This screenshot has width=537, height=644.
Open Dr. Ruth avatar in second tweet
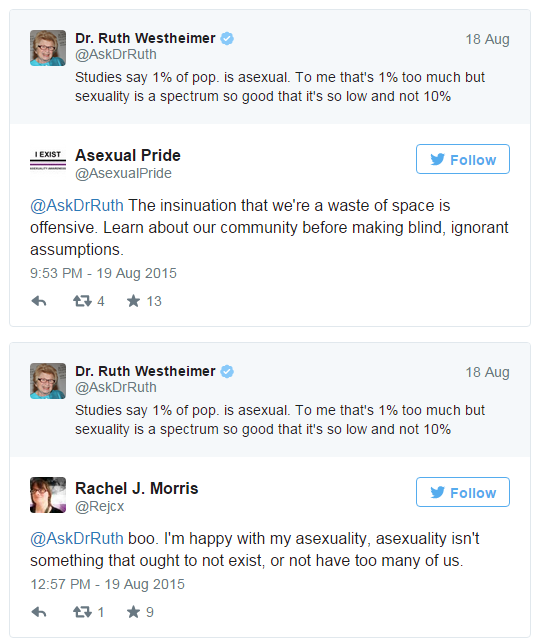coord(48,381)
